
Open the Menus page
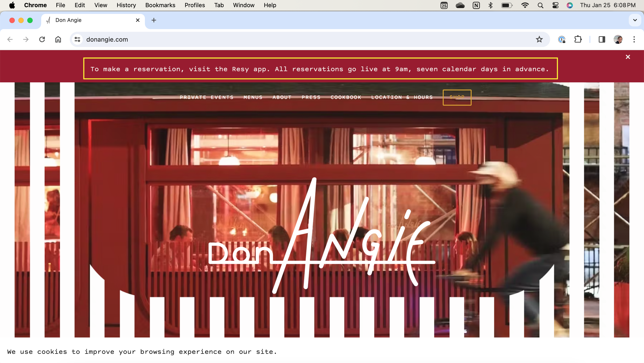253,97
